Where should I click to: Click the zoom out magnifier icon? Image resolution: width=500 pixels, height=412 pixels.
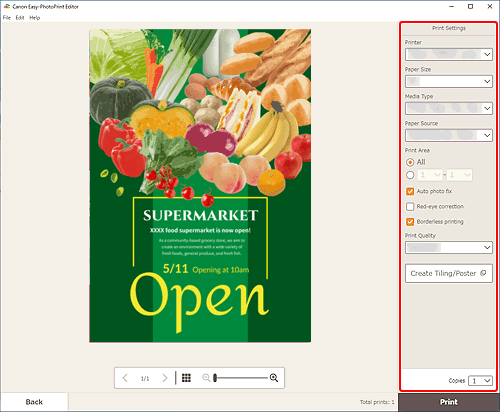click(x=206, y=378)
